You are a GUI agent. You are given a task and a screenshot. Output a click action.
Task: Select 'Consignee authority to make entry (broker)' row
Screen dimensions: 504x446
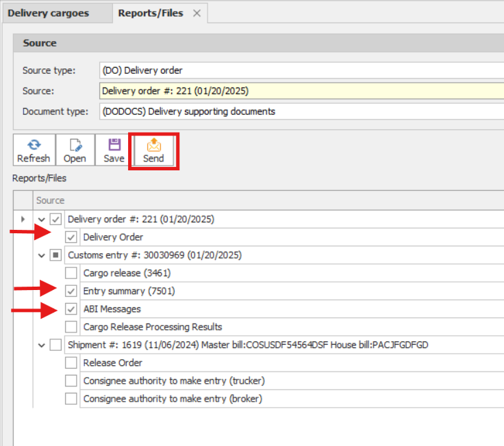click(292, 399)
